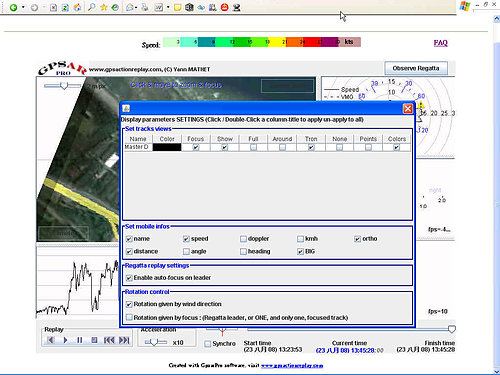Screen dimensions: 500x375
Task: Toggle Tron checkbox for Master D
Action: (x=311, y=147)
